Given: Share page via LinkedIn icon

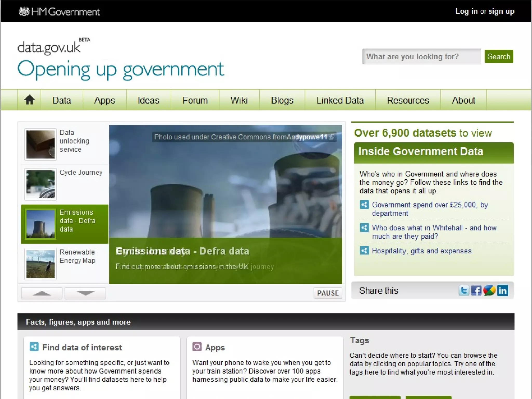Looking at the screenshot, I should (503, 290).
